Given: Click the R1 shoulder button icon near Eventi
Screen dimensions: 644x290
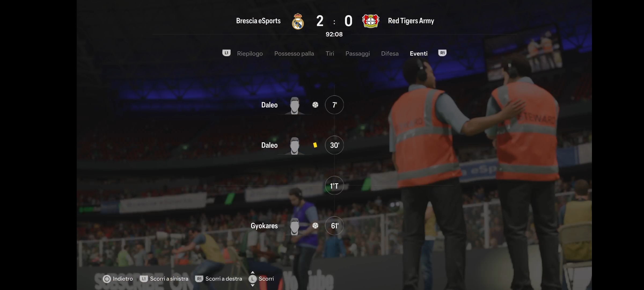Looking at the screenshot, I should pyautogui.click(x=442, y=53).
